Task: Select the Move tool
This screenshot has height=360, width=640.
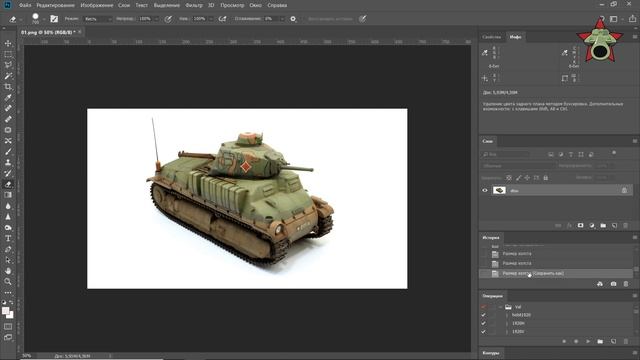Action: 8,43
